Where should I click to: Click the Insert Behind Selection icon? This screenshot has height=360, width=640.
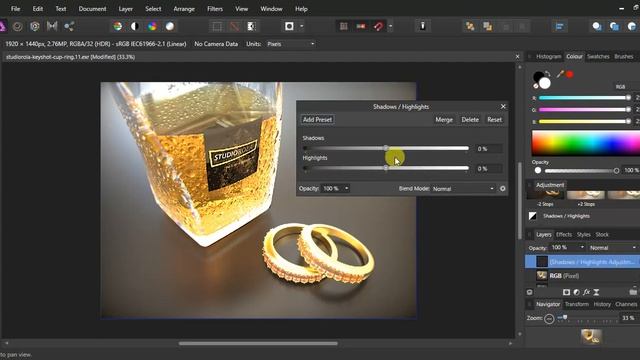[597, 27]
